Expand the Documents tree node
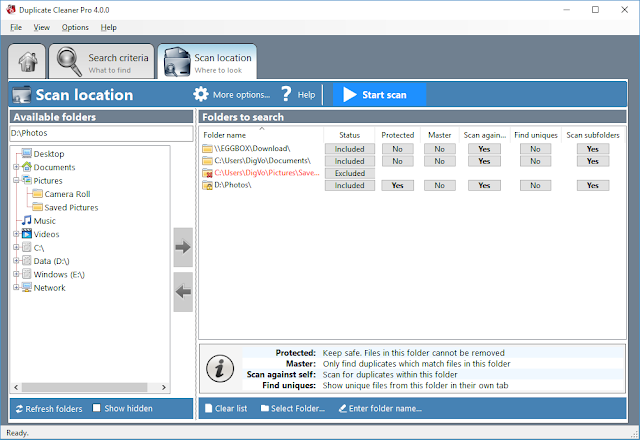Image resolution: width=640 pixels, height=440 pixels. (x=16, y=167)
